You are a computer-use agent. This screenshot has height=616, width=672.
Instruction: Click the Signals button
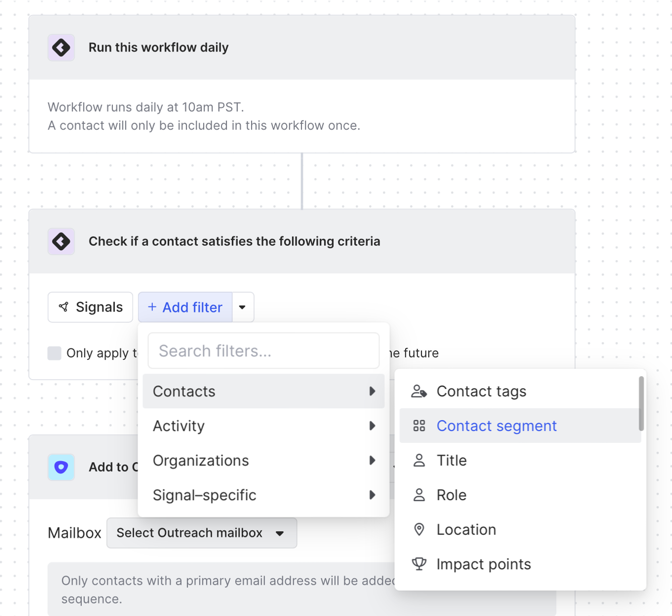point(90,307)
